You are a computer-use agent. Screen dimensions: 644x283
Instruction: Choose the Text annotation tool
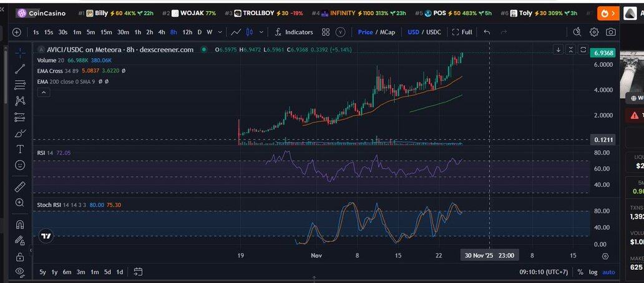[20, 149]
